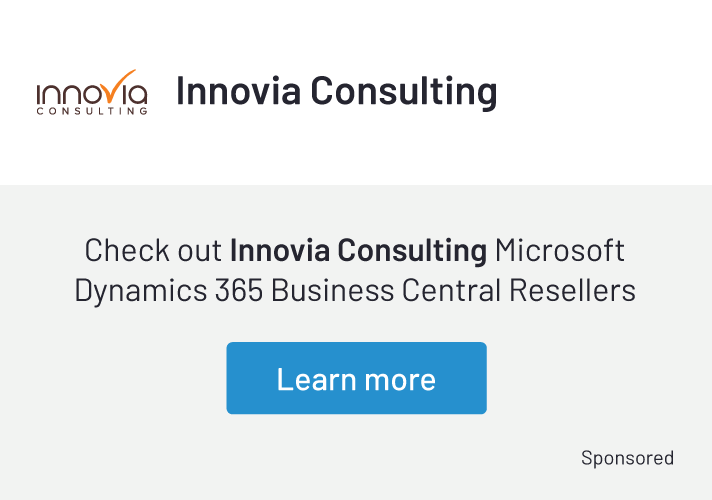Click the word Consulting in the header title

coord(403,91)
